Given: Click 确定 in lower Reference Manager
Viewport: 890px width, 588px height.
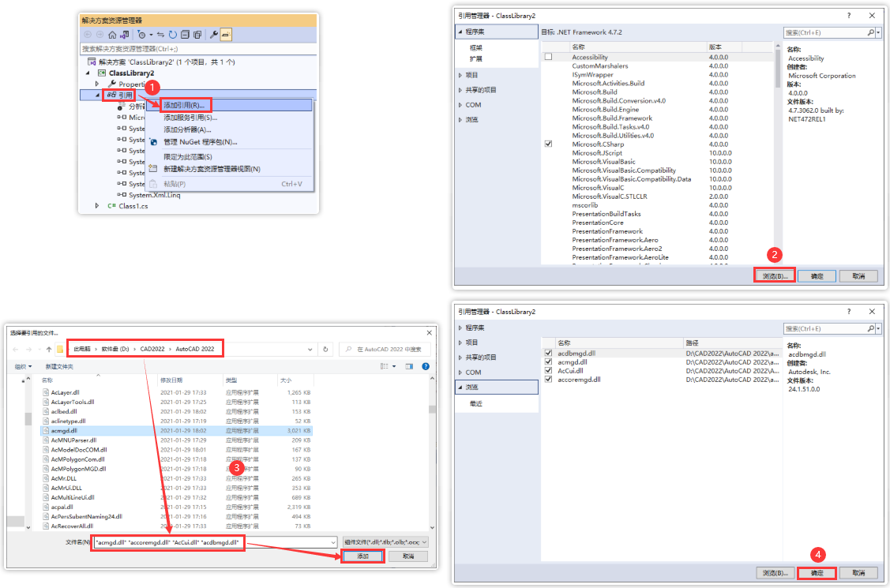Looking at the screenshot, I should (x=817, y=573).
